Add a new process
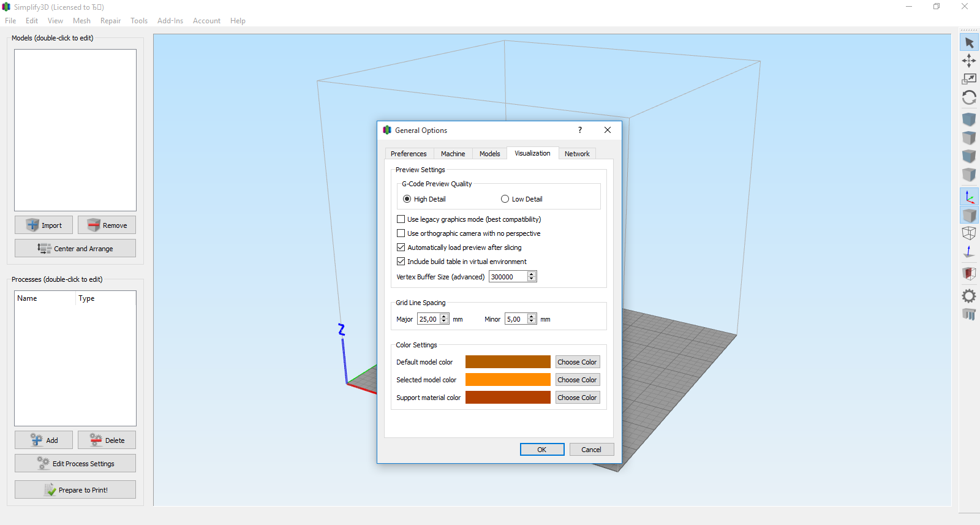 [x=43, y=440]
